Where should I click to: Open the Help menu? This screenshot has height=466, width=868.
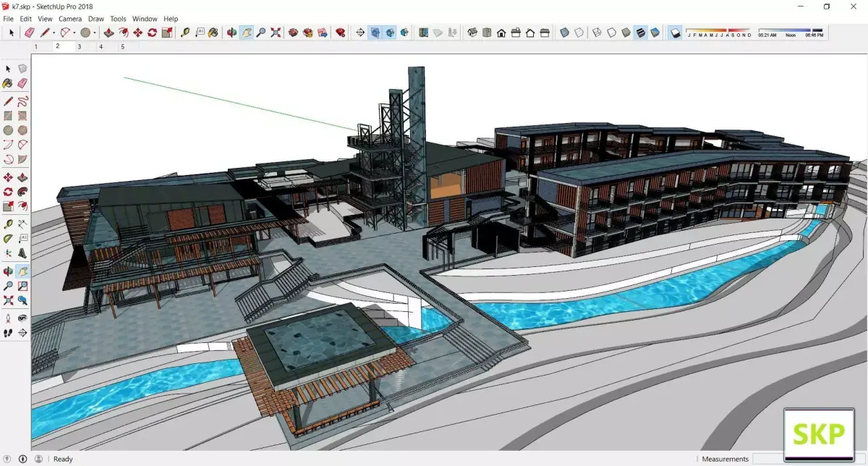click(171, 19)
